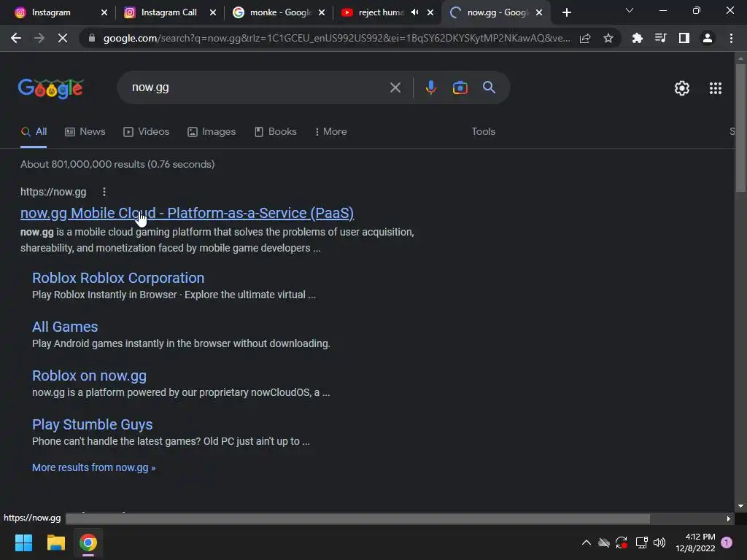Close the Instagram Call tab
Image resolution: width=747 pixels, height=560 pixels.
[x=213, y=12]
